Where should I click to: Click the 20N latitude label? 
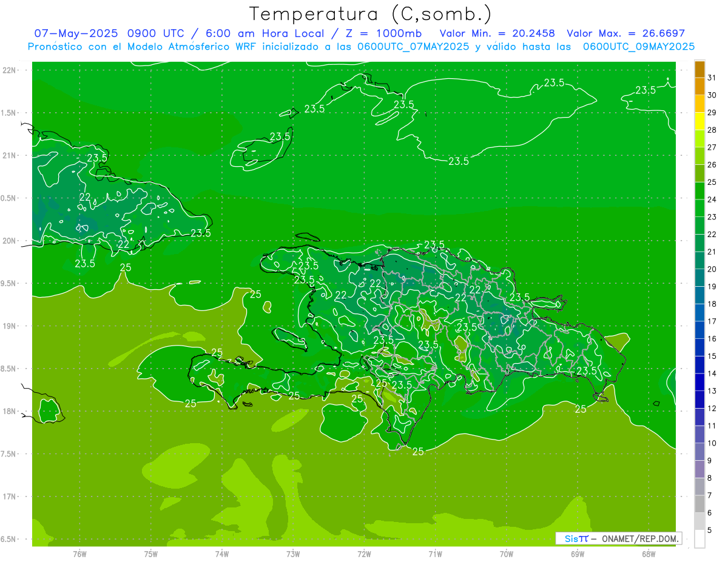[x=10, y=241]
